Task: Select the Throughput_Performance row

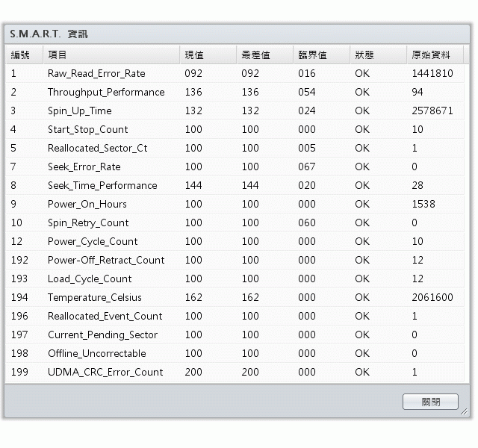Action: click(235, 92)
